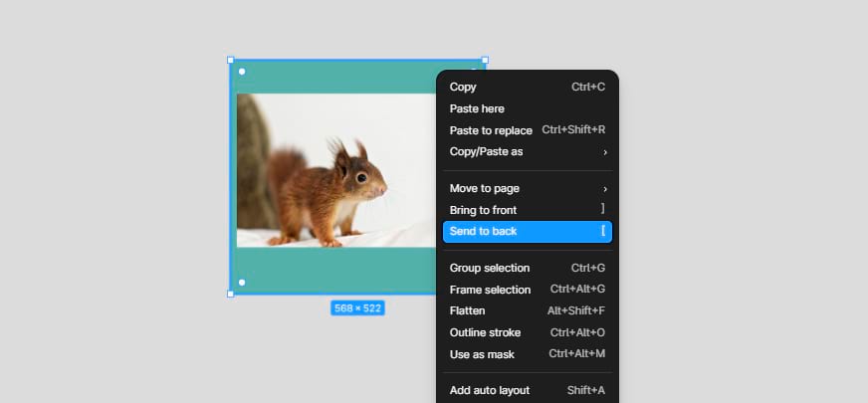Click the top-left corner radius dot
Viewport: 868px width, 403px height.
click(x=242, y=72)
